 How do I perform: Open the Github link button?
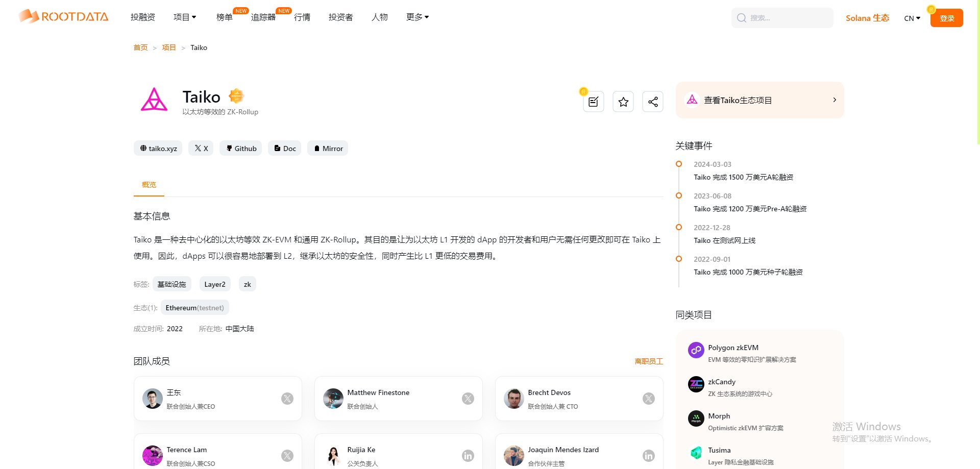tap(241, 148)
